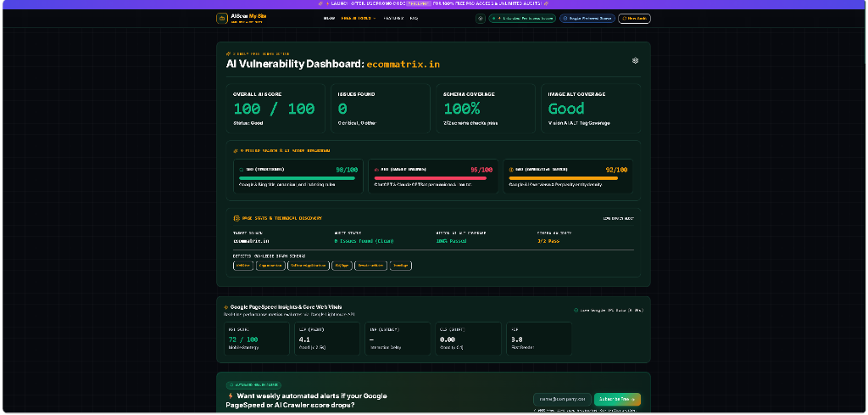Open the Free AI Tools dropdown
The height and width of the screenshot is (415, 868).
click(x=359, y=19)
